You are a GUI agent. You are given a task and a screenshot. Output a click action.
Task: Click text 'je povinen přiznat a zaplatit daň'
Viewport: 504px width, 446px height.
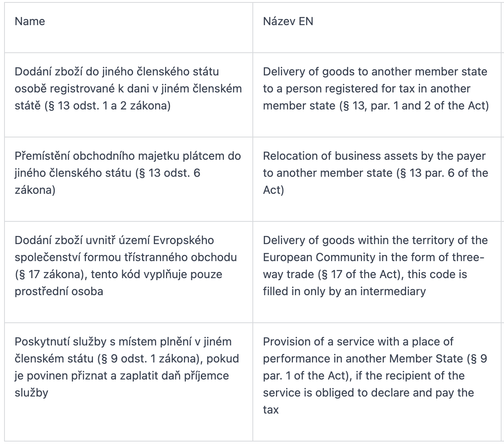93,376
